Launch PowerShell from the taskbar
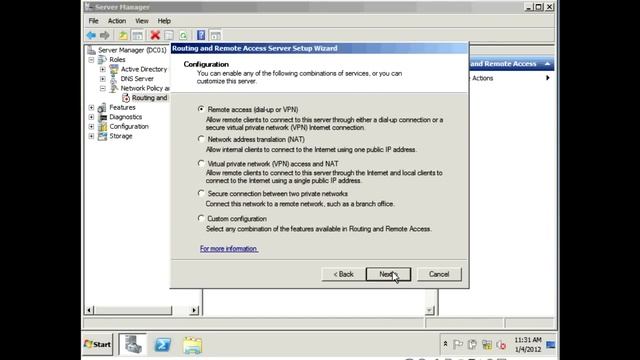640x360 pixels. click(162, 345)
